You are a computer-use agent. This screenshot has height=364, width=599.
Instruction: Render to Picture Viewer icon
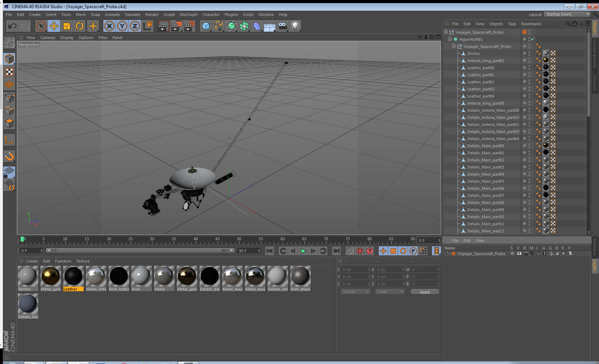click(176, 26)
